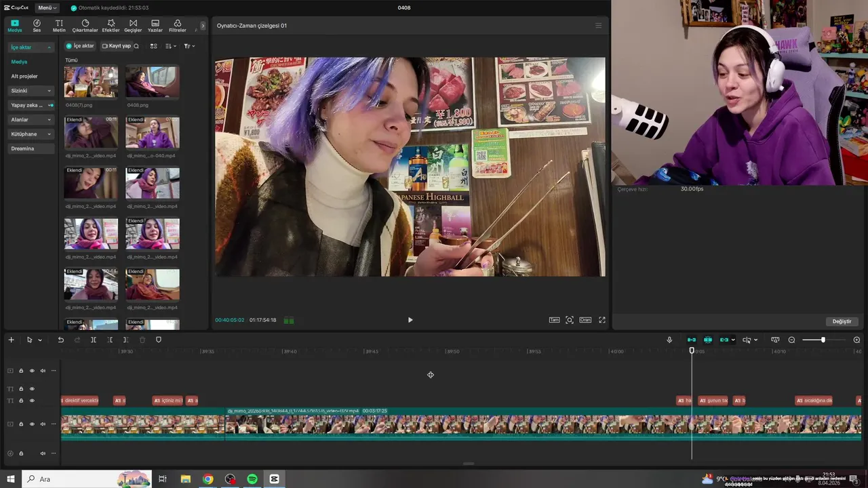Image resolution: width=868 pixels, height=488 pixels.
Task: Open the player panel hamburger menu
Action: [x=598, y=26]
